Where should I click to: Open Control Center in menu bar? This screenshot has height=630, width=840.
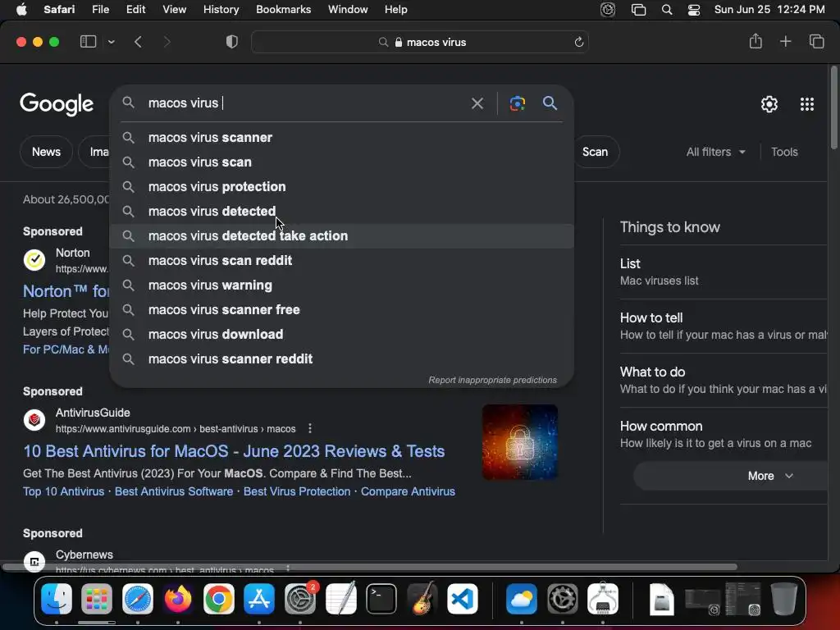click(x=693, y=10)
